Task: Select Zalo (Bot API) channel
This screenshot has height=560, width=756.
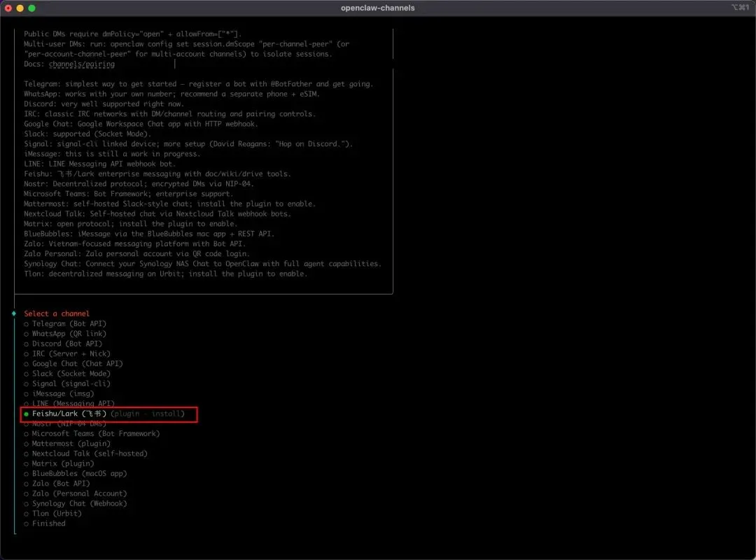Action: 57,484
